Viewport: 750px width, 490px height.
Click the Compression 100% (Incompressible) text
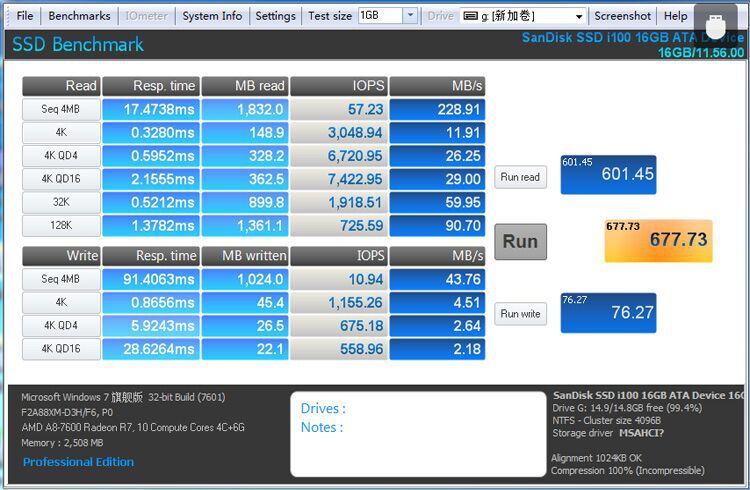tap(628, 470)
